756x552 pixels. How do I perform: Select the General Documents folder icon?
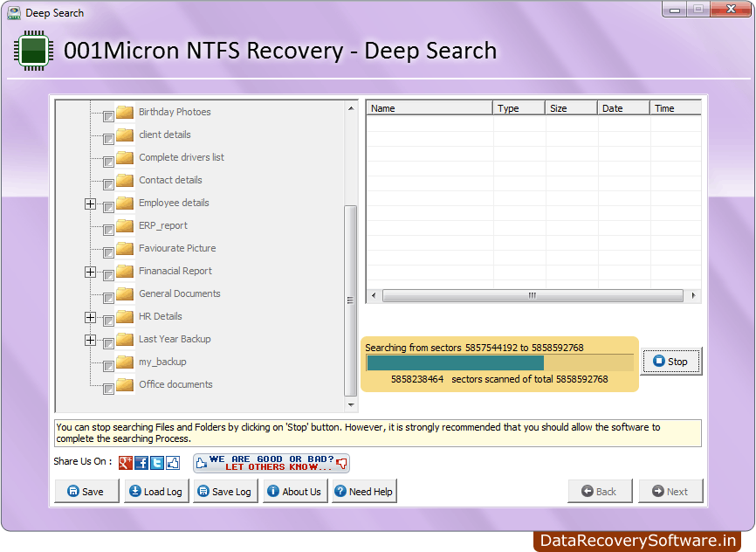click(x=125, y=293)
